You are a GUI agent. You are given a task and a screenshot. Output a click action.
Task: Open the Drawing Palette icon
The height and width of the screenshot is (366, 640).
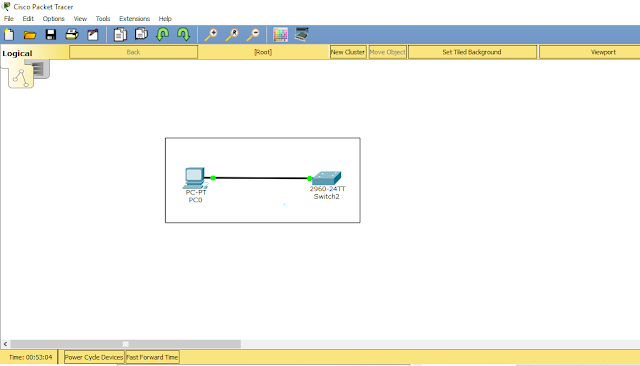pyautogui.click(x=280, y=35)
